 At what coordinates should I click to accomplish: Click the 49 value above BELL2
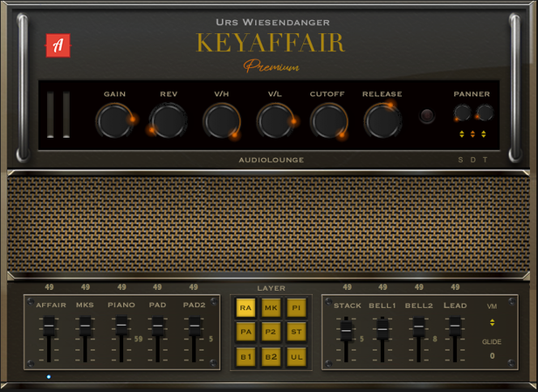pyautogui.click(x=418, y=287)
